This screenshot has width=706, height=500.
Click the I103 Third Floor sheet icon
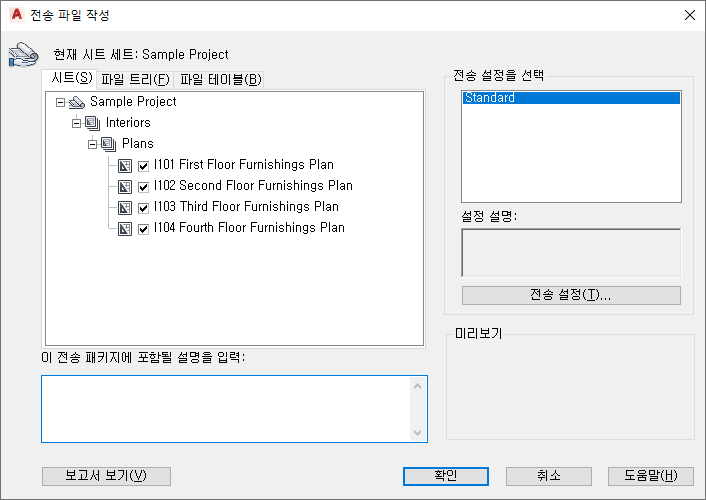click(x=125, y=207)
